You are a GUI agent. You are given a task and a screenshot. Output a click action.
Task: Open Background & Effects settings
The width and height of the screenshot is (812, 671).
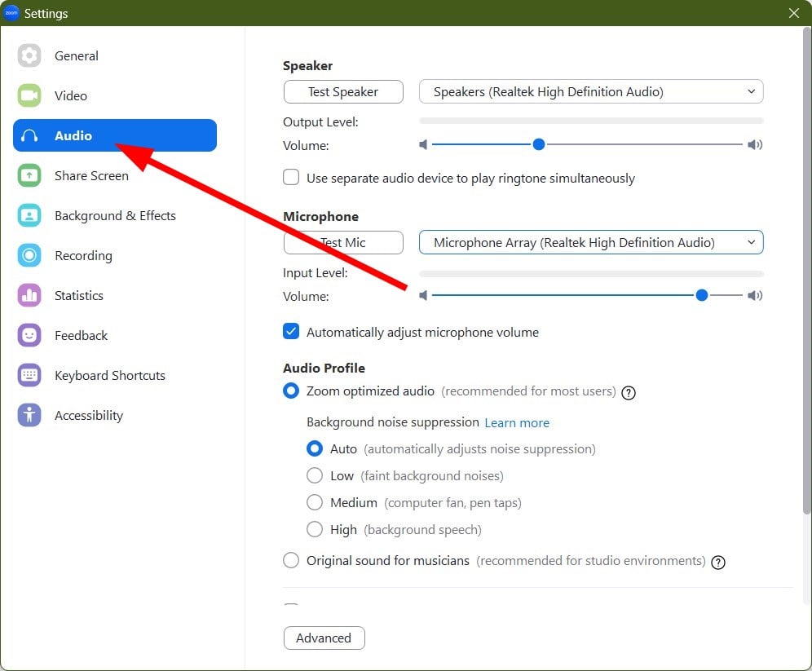pyautogui.click(x=114, y=215)
